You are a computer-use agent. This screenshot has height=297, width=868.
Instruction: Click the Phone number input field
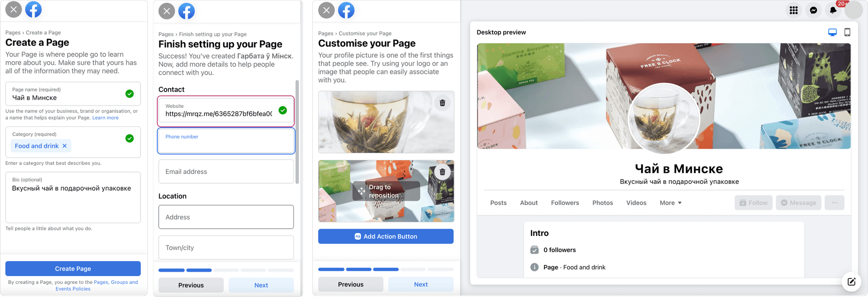[x=226, y=141]
